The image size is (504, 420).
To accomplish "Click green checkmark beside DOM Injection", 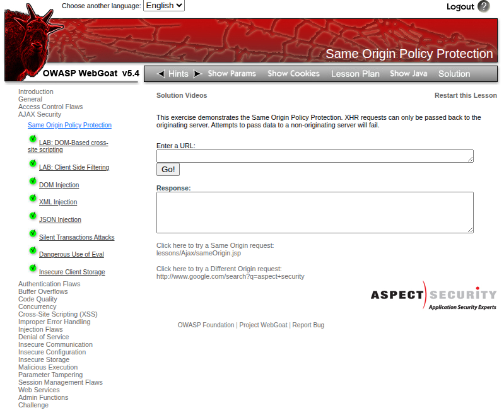I will tap(33, 181).
